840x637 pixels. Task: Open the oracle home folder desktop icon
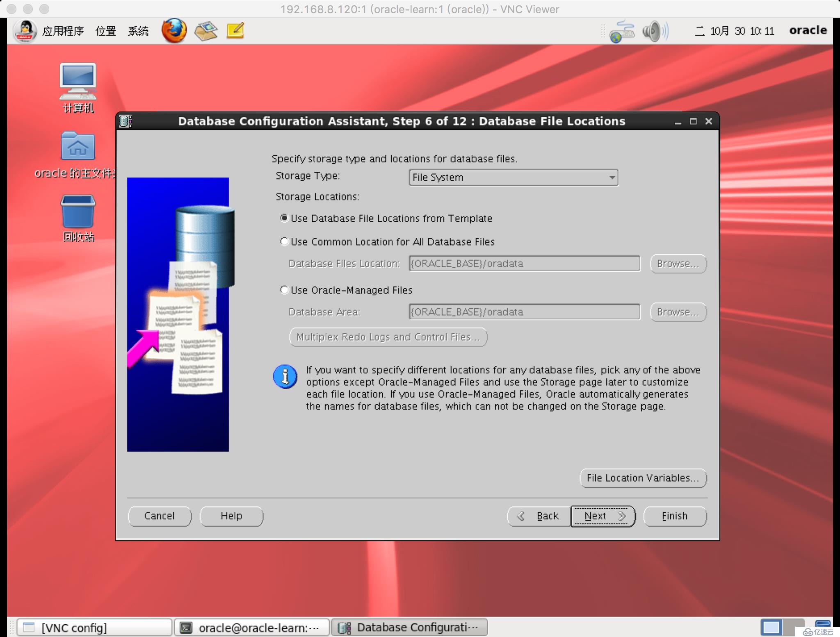(x=78, y=155)
